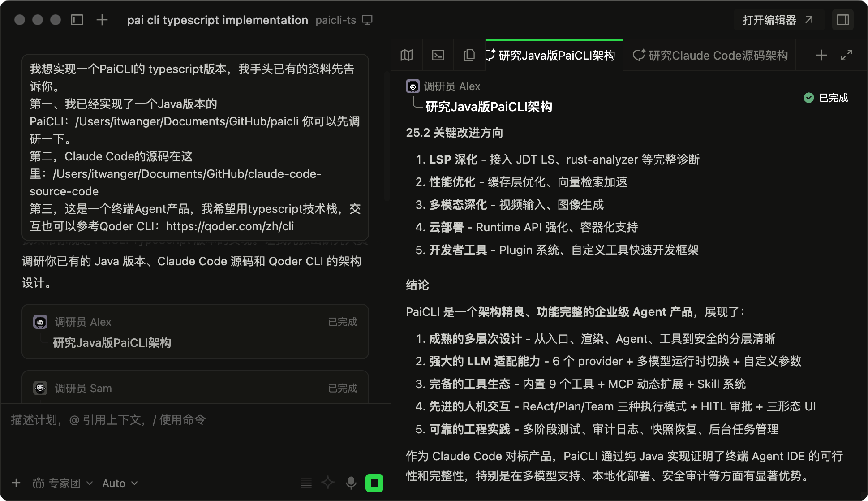The height and width of the screenshot is (501, 868).
Task: Click the list item '多模态深化'
Action: [x=510, y=205]
